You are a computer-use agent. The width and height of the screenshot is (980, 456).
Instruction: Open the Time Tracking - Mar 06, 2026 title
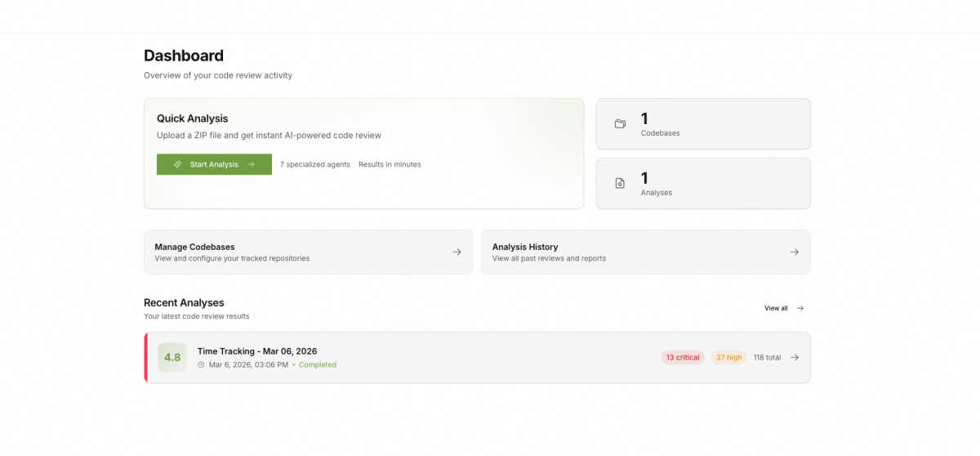[x=257, y=351]
